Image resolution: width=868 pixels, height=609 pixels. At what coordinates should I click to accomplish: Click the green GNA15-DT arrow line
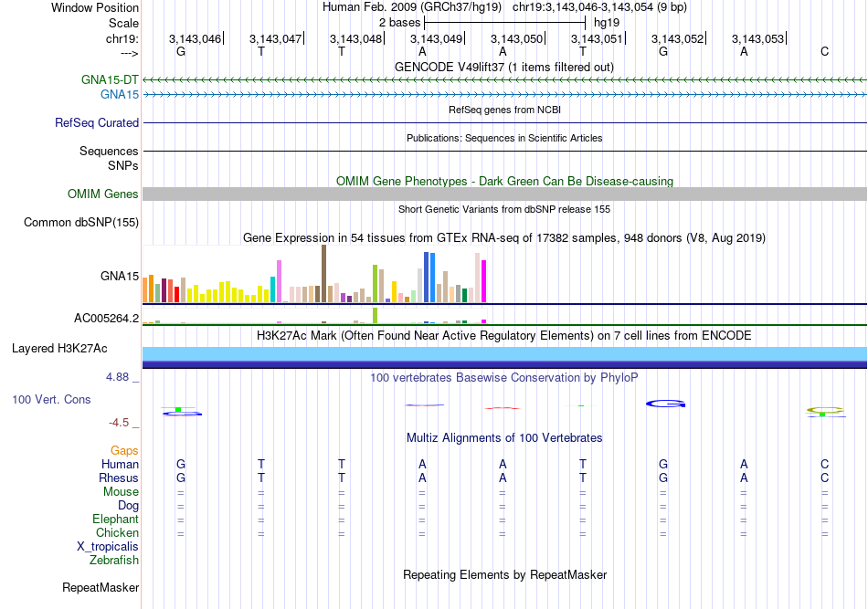(x=504, y=80)
